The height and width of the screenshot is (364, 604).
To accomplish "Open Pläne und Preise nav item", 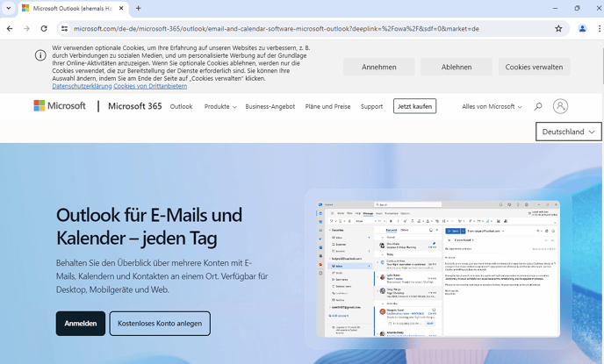I will [x=328, y=106].
